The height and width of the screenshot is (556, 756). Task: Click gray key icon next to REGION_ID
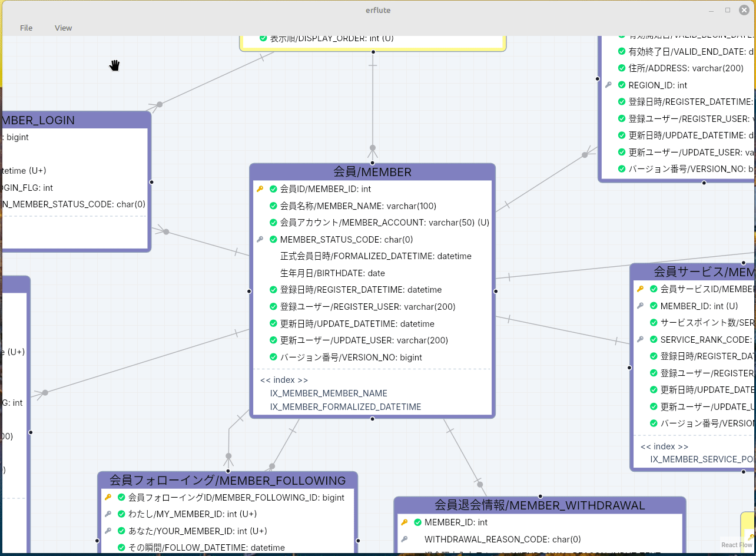point(608,85)
